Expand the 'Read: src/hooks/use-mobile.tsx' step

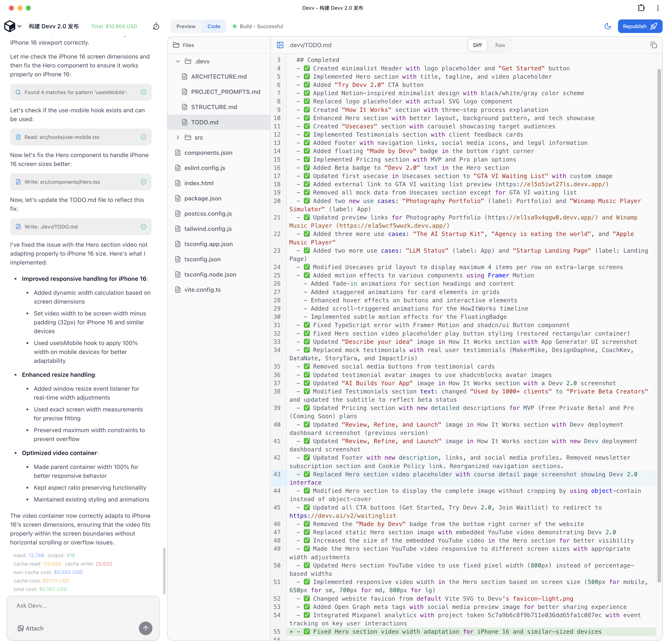pos(81,137)
